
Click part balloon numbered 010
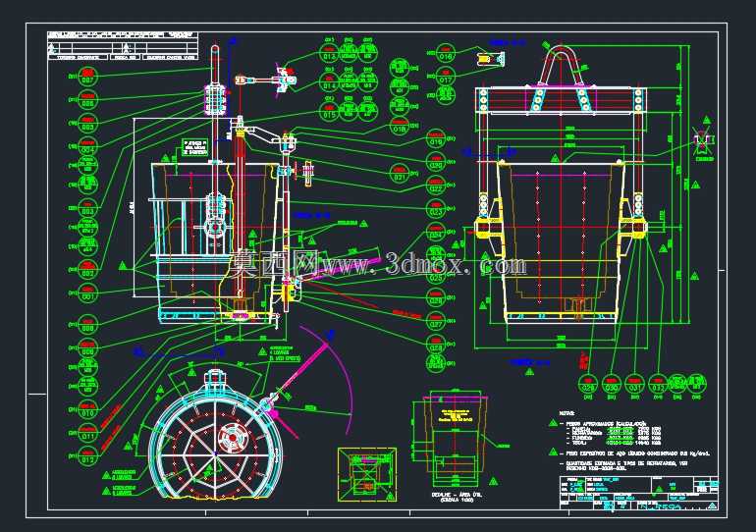[87, 409]
